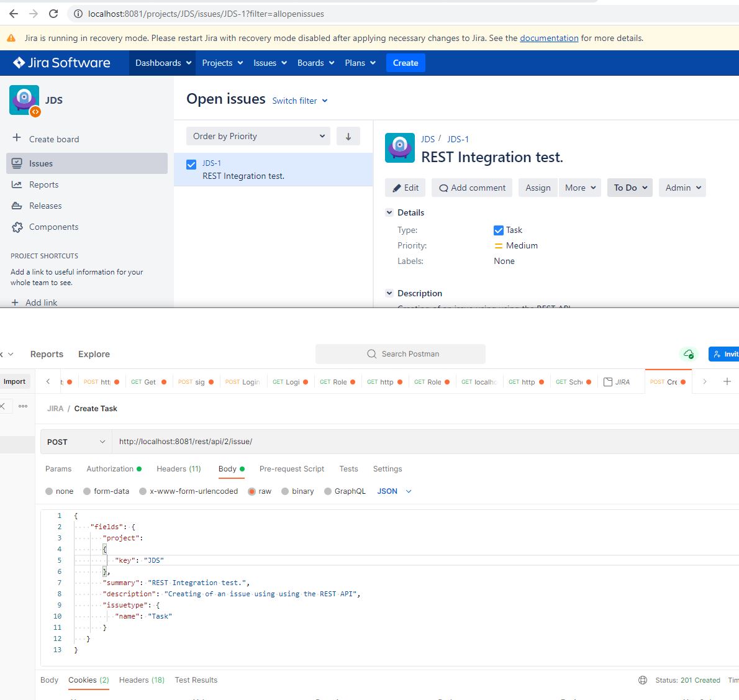The height and width of the screenshot is (700, 739).
Task: Open the Switch filter dropdown
Action: 300,101
